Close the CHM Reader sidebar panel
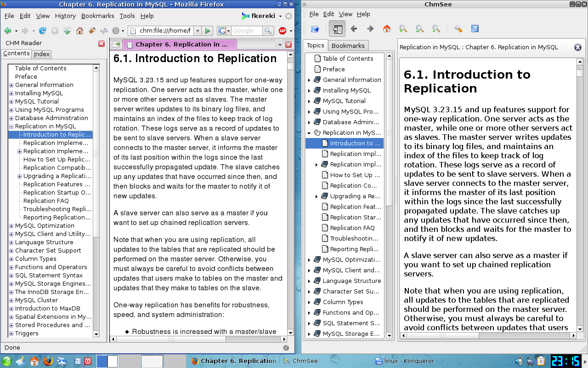 102,43
